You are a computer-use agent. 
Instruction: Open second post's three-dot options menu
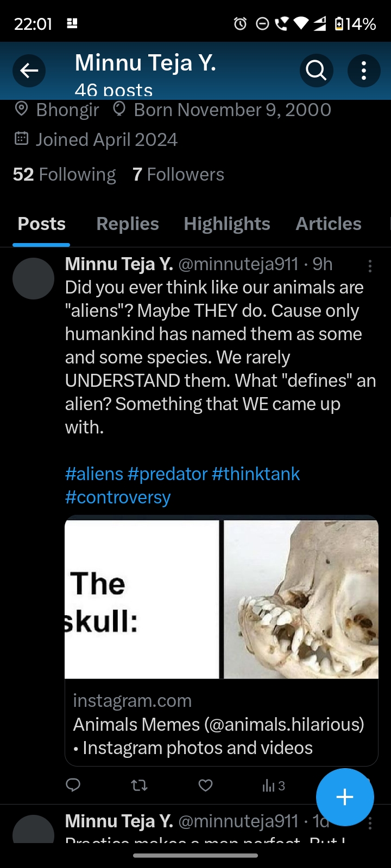click(370, 824)
